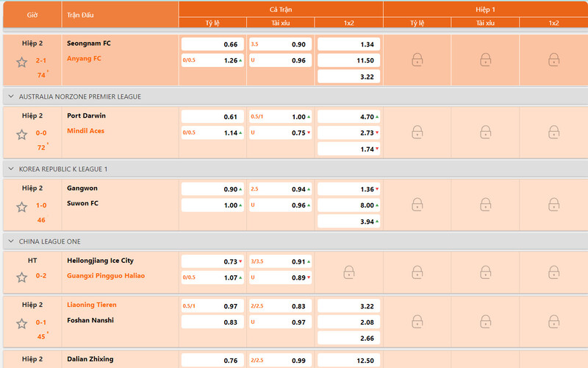Choose draw odds 2.66 in Liaoning Tieren match

pos(348,339)
